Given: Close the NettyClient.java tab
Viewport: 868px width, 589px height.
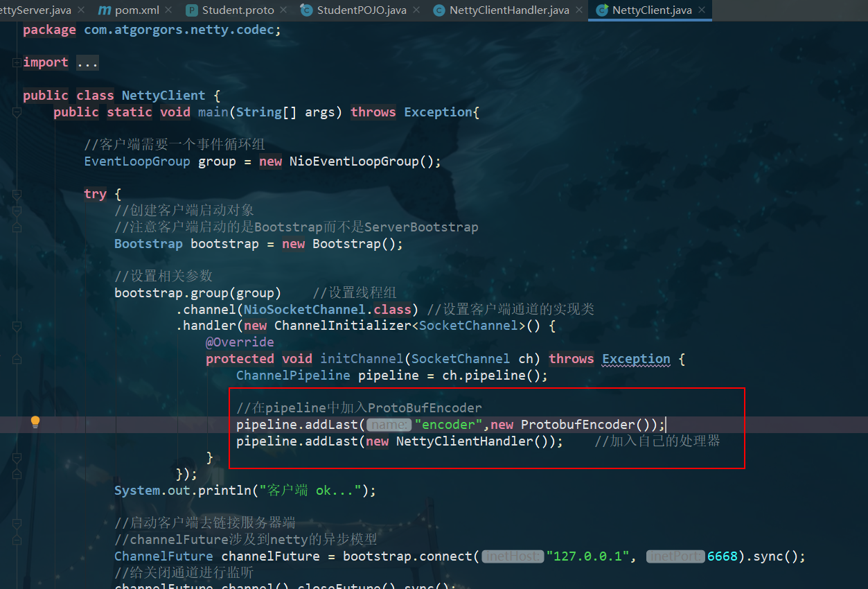Looking at the screenshot, I should coord(701,10).
